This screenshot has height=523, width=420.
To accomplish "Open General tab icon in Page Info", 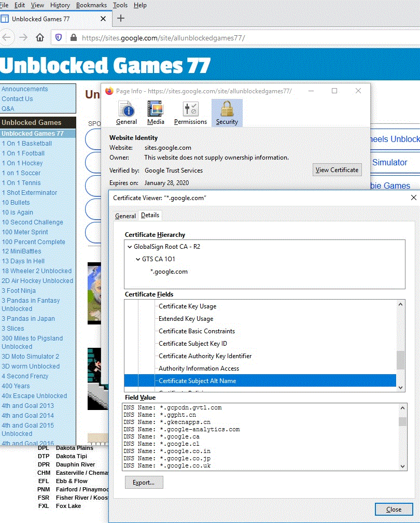I will (127, 113).
